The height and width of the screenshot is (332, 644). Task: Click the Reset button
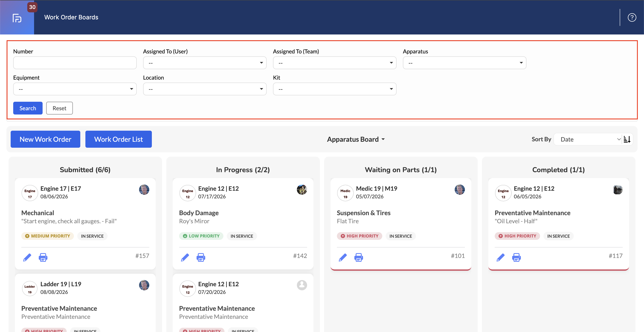coord(59,108)
